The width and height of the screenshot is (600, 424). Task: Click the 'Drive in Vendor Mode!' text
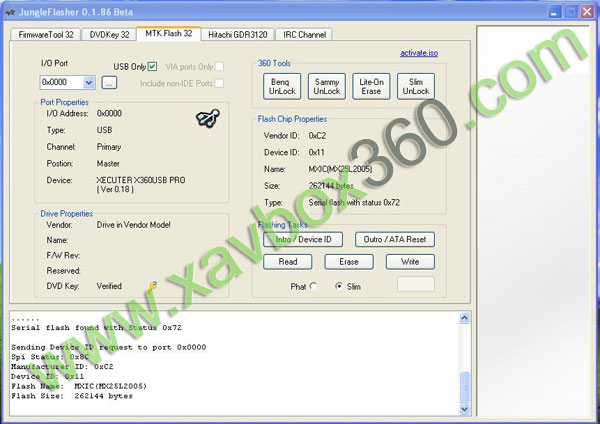[134, 225]
